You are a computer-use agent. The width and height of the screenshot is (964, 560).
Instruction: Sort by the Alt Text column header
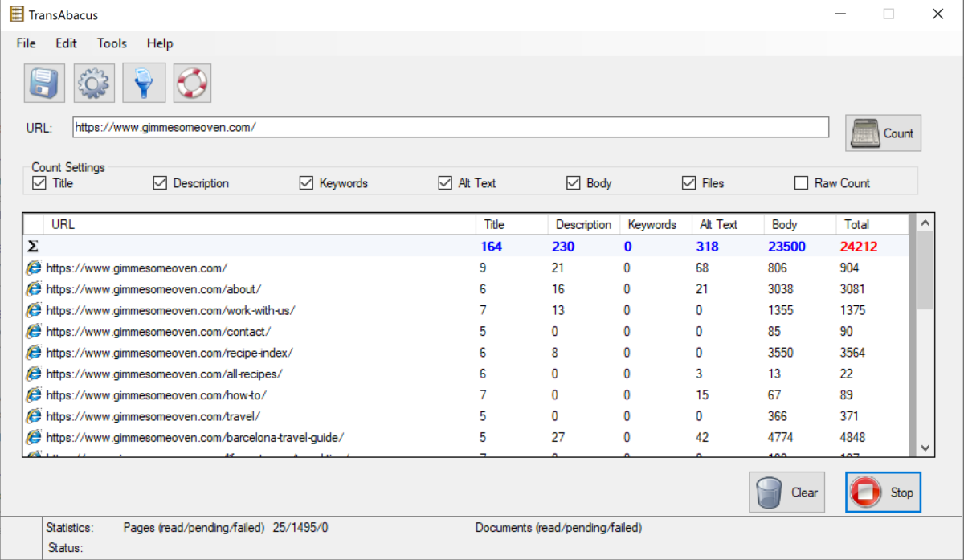729,224
